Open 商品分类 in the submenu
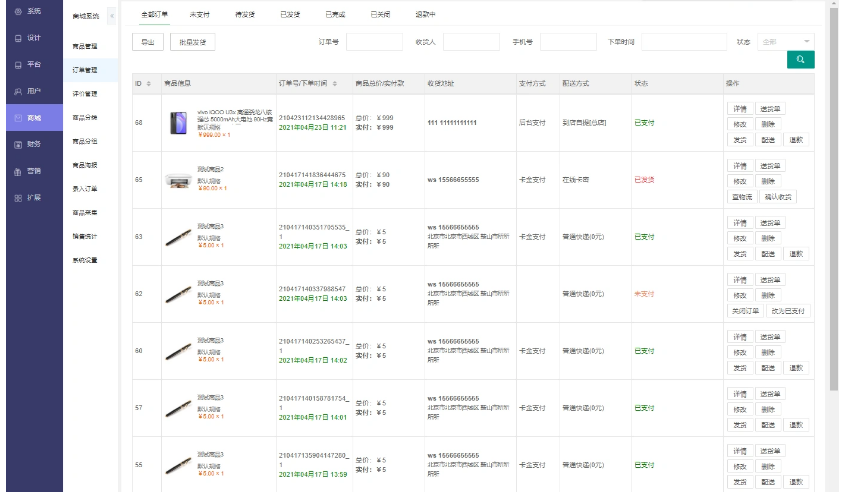Image resolution: width=841 pixels, height=492 pixels. click(85, 141)
